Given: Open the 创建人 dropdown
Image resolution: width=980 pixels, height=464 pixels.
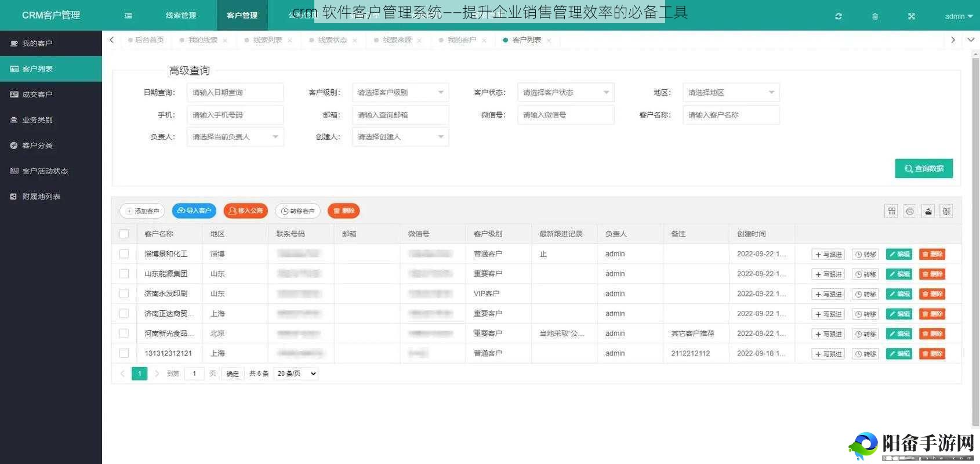Looking at the screenshot, I should coord(400,137).
